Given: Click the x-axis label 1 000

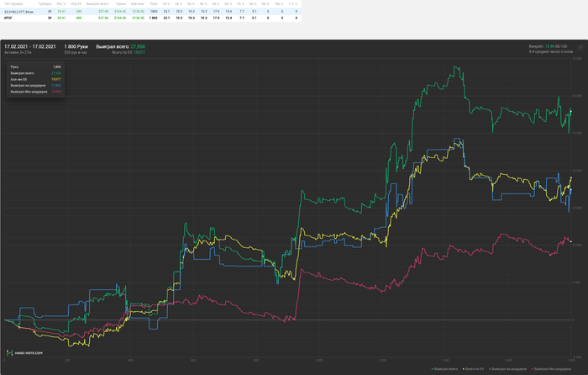Looking at the screenshot, I should [318, 361].
